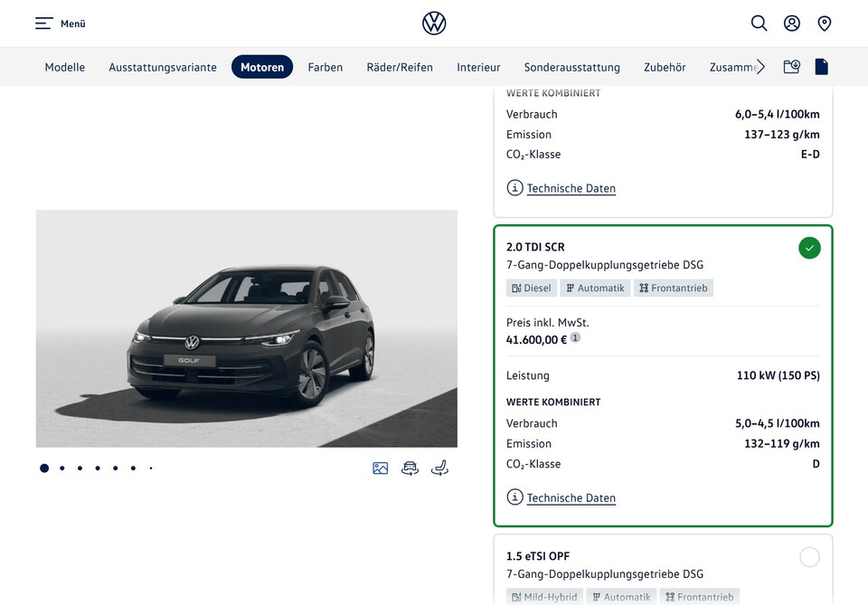Open the Sonderausstattung tab
The width and height of the screenshot is (868, 605).
(x=571, y=67)
